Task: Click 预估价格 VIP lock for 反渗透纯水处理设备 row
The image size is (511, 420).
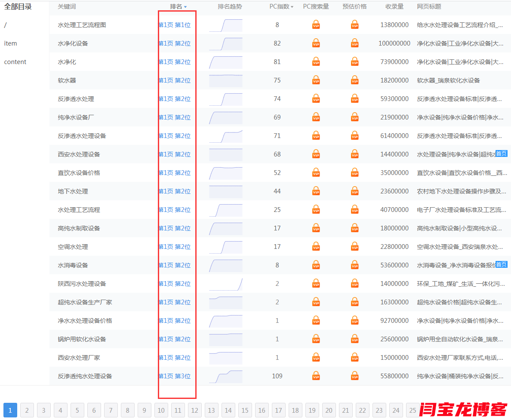Action: click(x=354, y=376)
